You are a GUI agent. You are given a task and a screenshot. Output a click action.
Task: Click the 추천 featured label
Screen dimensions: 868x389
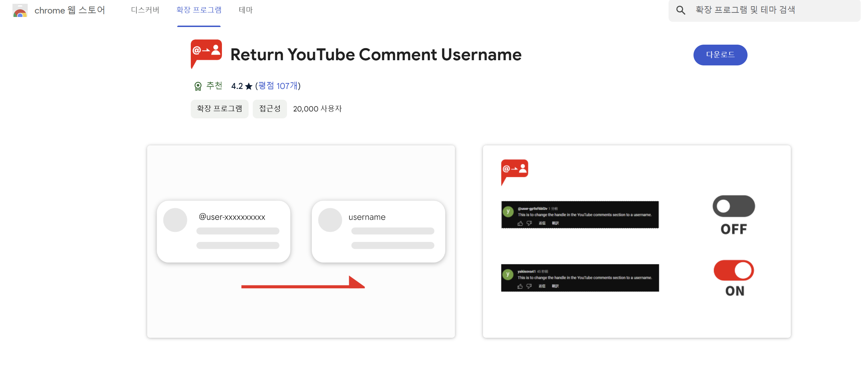214,85
